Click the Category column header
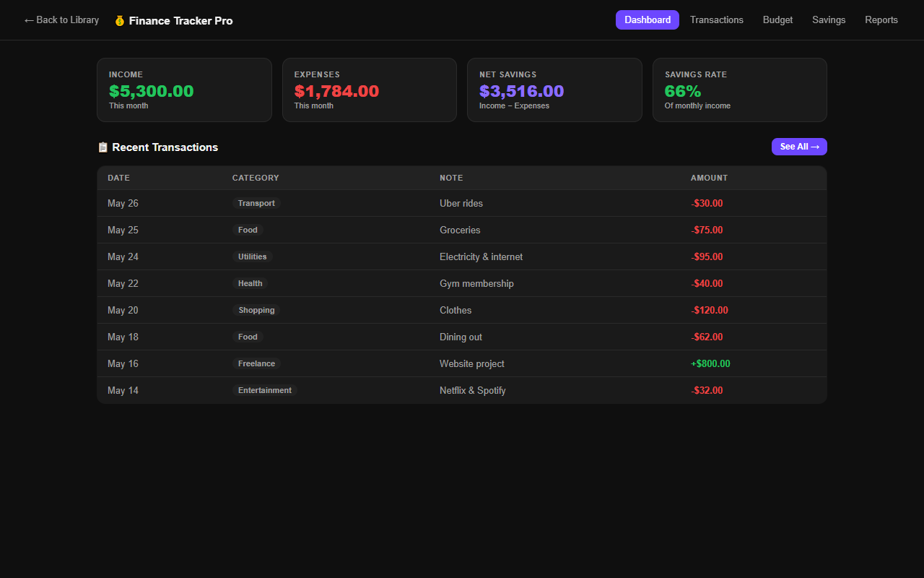The height and width of the screenshot is (578, 924). (256, 178)
